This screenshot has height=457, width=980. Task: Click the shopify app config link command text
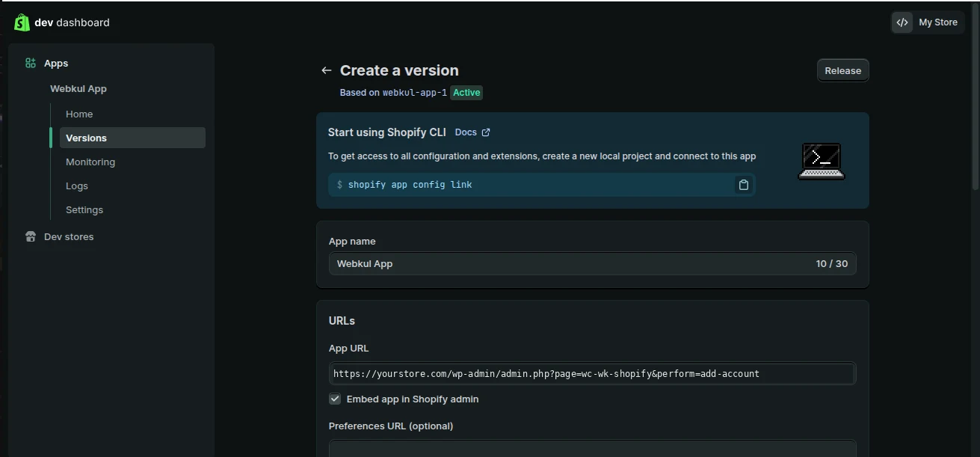(x=410, y=185)
